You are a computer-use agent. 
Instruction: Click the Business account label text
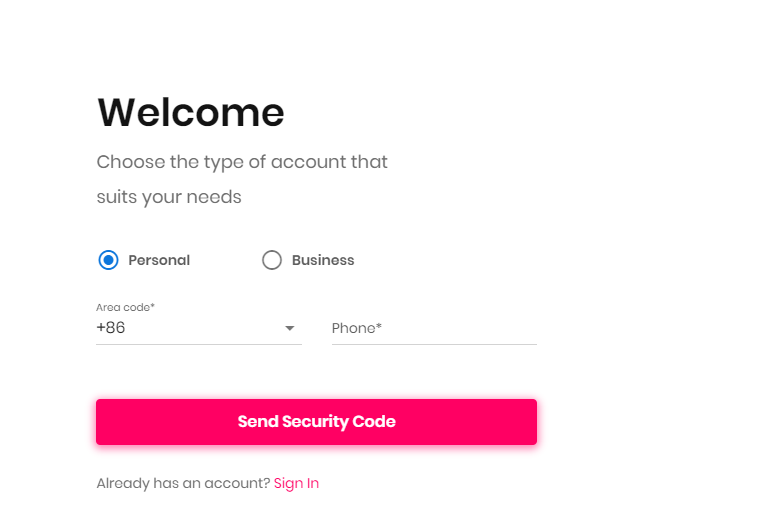(323, 260)
